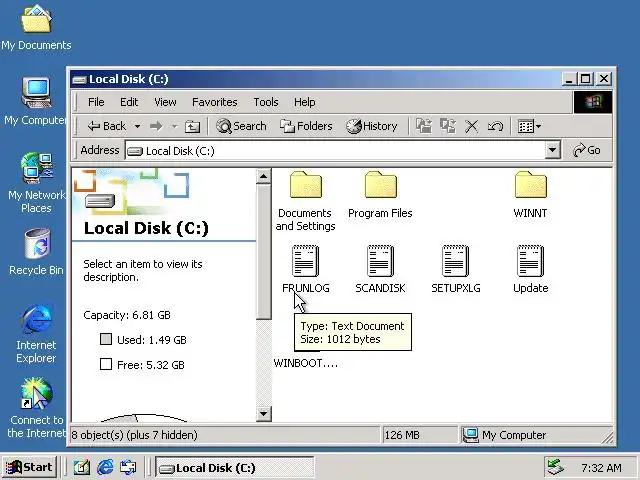The image size is (640, 480).
Task: Click the Views toolbar icon
Action: (x=525, y=127)
